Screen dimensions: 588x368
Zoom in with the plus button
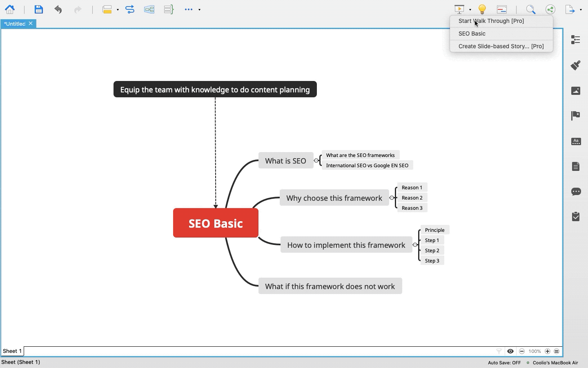(548, 351)
